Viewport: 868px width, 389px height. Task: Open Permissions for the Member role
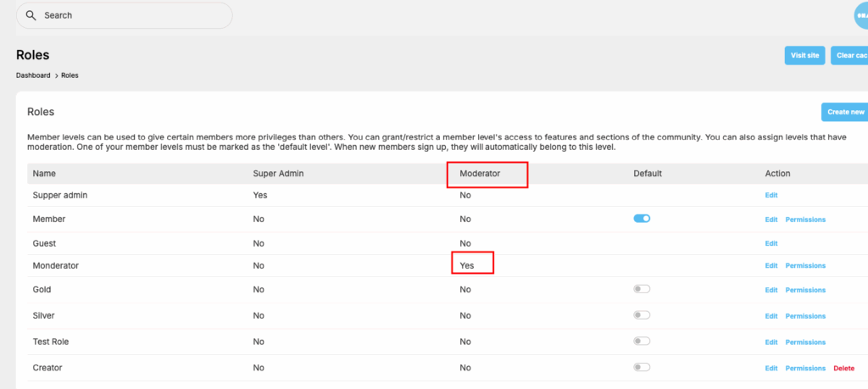805,220
